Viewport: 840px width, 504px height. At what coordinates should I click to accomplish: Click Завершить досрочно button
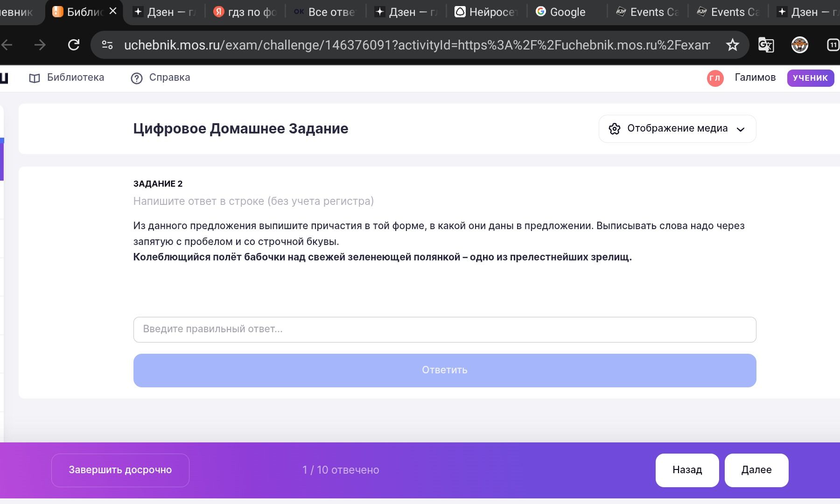120,470
